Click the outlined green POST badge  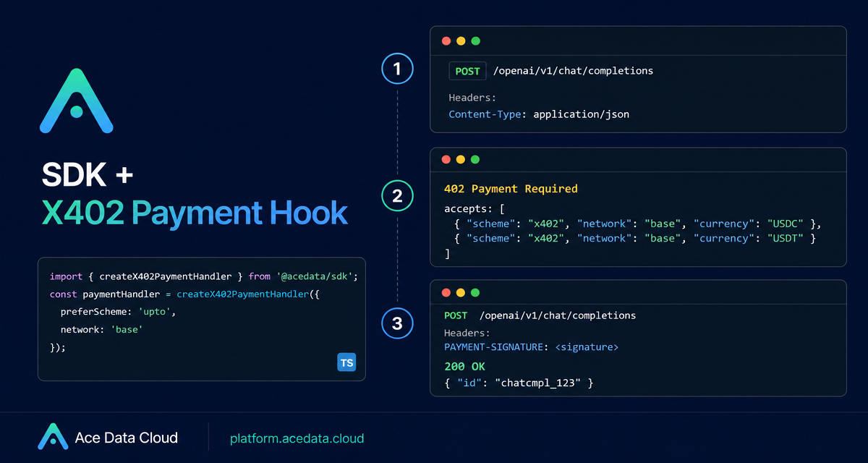click(x=467, y=71)
